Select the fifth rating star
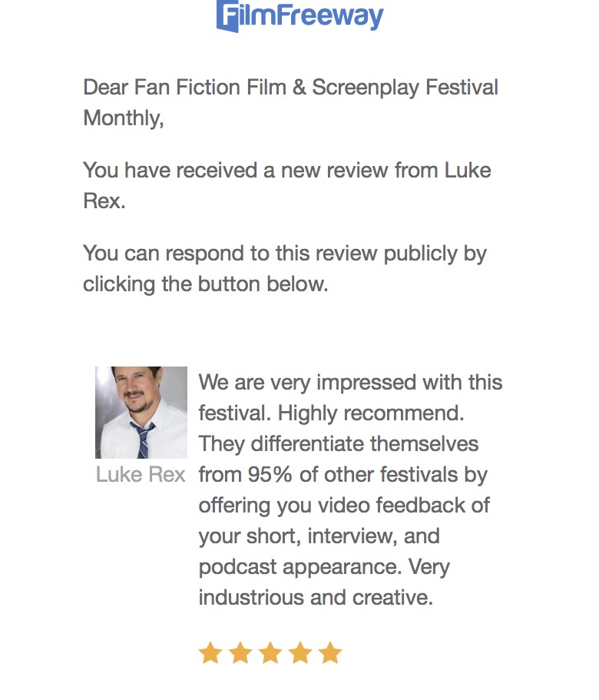599x700 pixels. click(x=330, y=653)
